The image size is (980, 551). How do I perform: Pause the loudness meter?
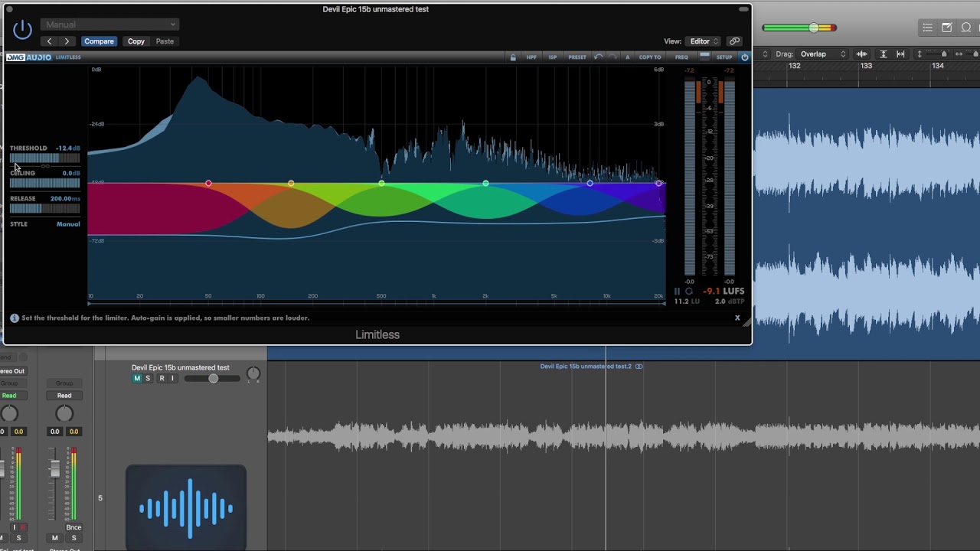pos(677,292)
